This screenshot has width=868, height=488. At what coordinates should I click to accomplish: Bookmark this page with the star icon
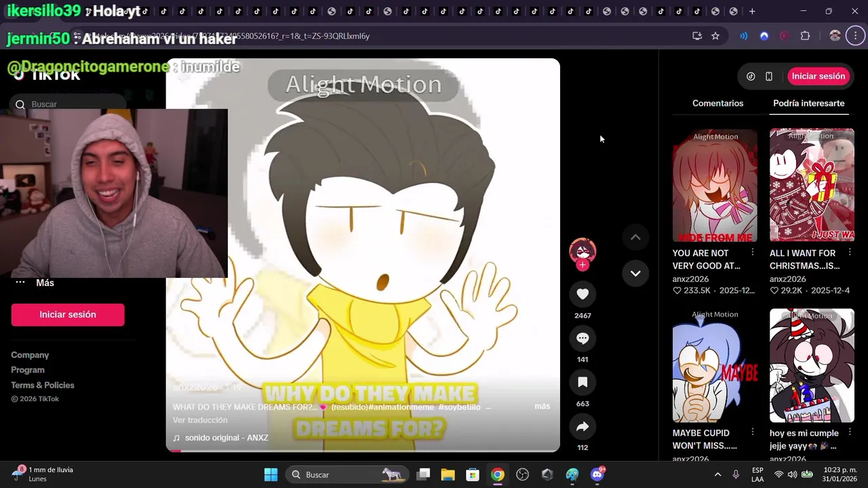[x=715, y=36]
